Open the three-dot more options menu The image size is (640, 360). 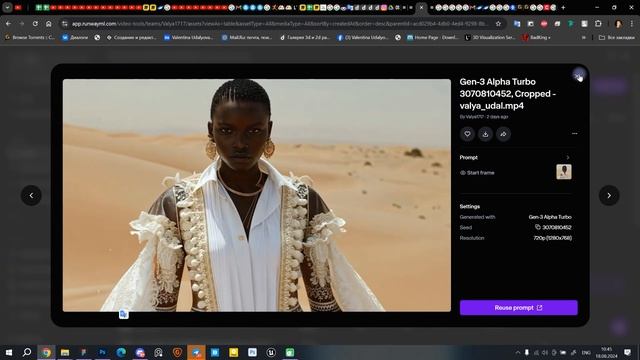click(574, 133)
